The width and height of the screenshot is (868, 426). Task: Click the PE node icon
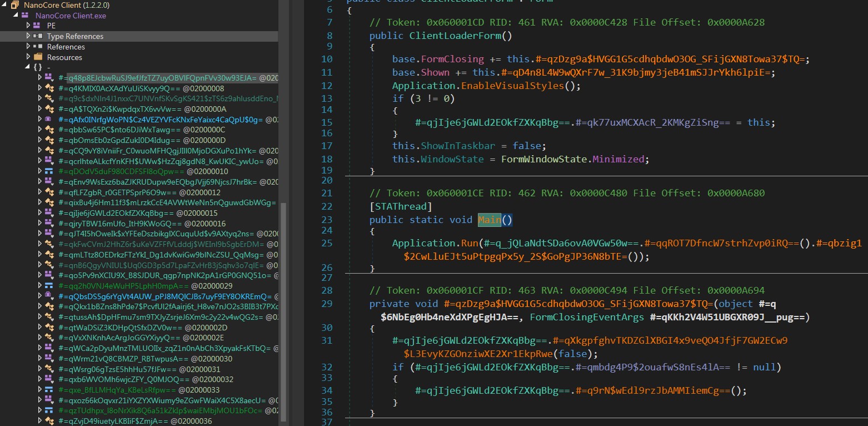(37, 26)
